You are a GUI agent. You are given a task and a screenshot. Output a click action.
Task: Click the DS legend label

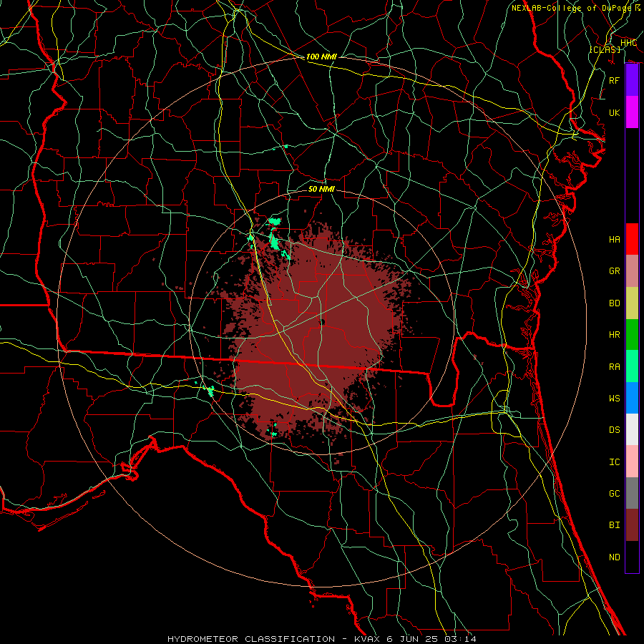615,430
